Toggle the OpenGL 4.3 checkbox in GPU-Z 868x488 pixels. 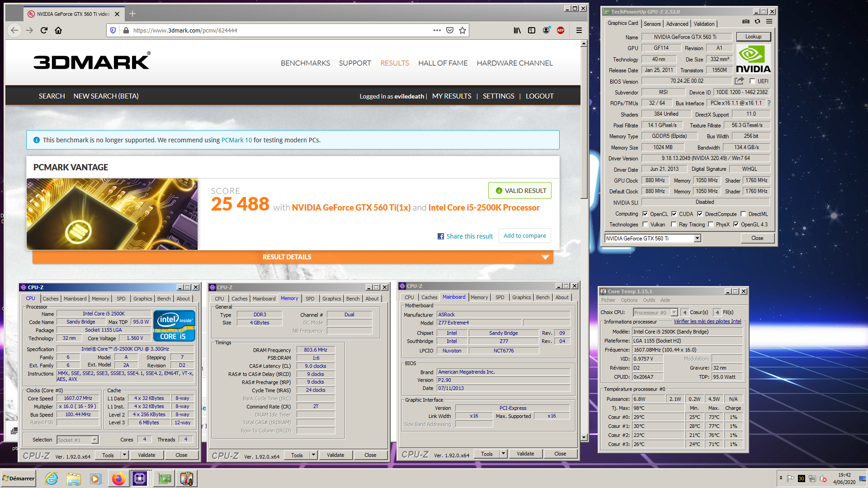tap(736, 225)
